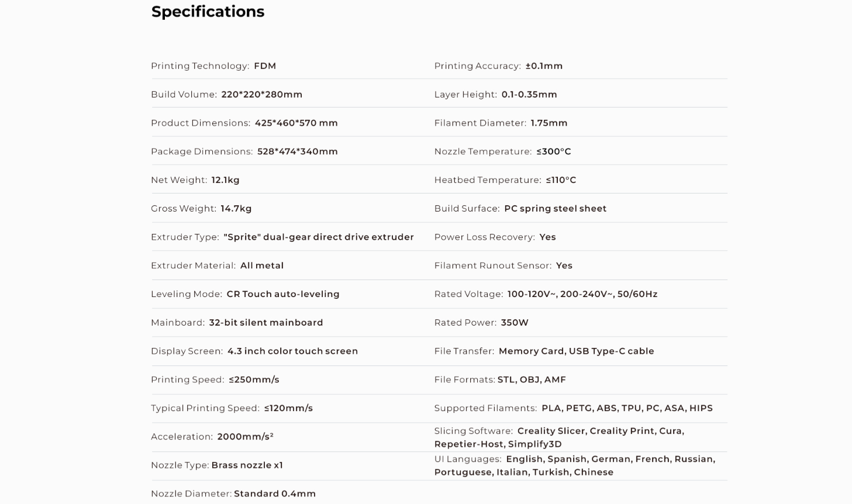Viewport: 852px width, 504px height.
Task: Click the Layer Height 0.1-0.35mm entry
Action: click(529, 94)
